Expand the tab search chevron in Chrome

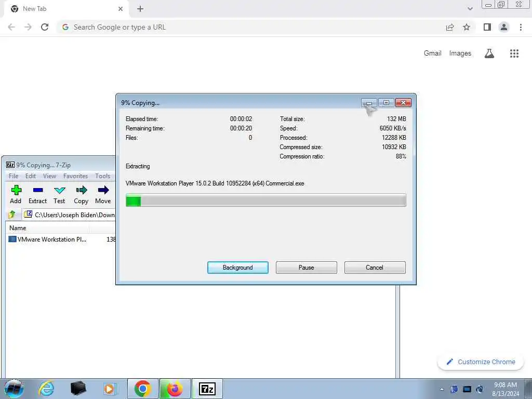[470, 9]
